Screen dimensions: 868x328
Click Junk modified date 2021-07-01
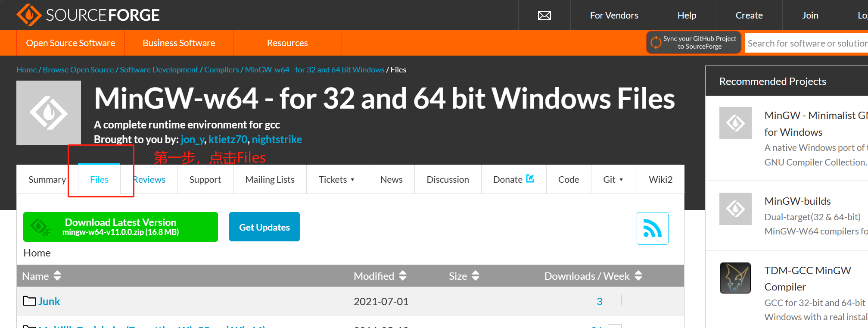(x=381, y=301)
